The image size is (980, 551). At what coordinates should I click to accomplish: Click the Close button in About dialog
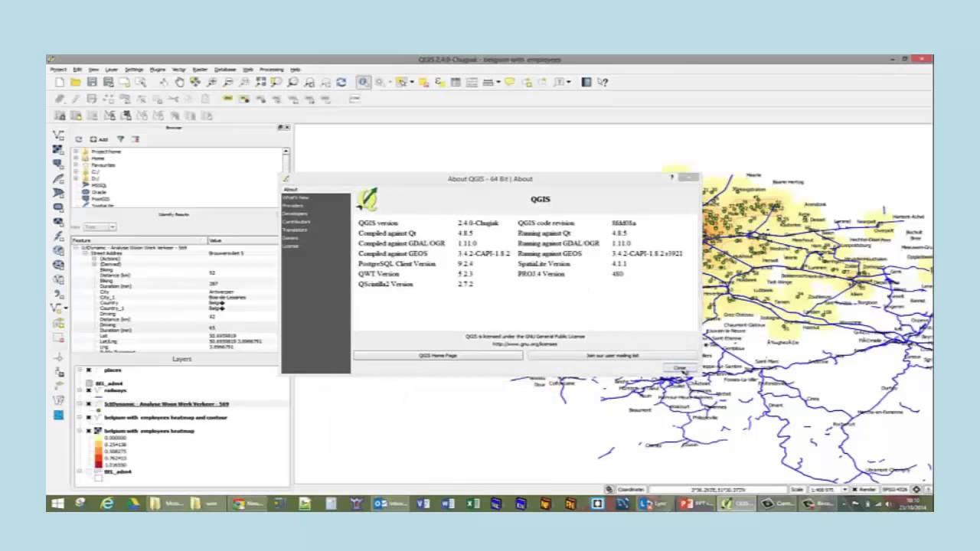point(680,368)
